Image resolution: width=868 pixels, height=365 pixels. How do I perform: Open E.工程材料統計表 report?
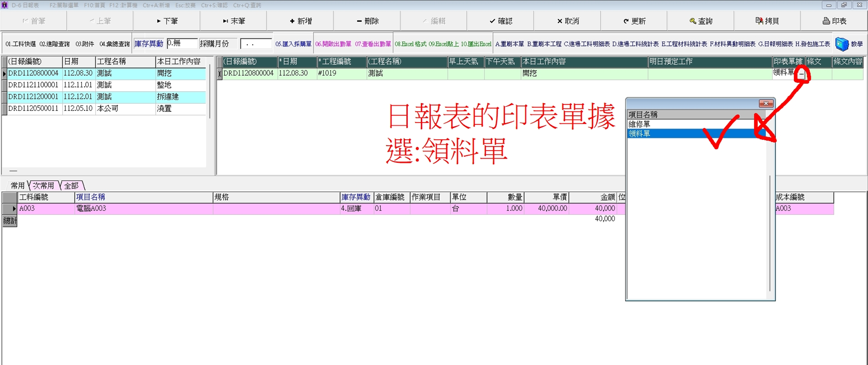[684, 44]
